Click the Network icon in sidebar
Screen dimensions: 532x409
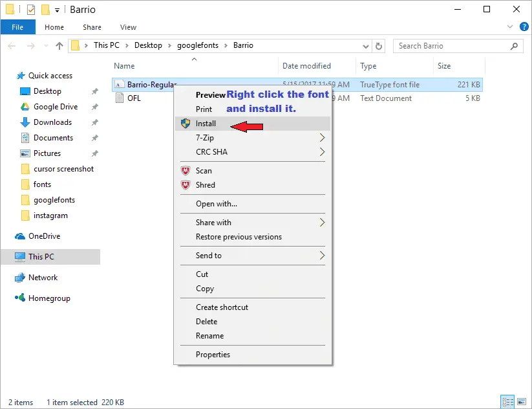point(20,278)
